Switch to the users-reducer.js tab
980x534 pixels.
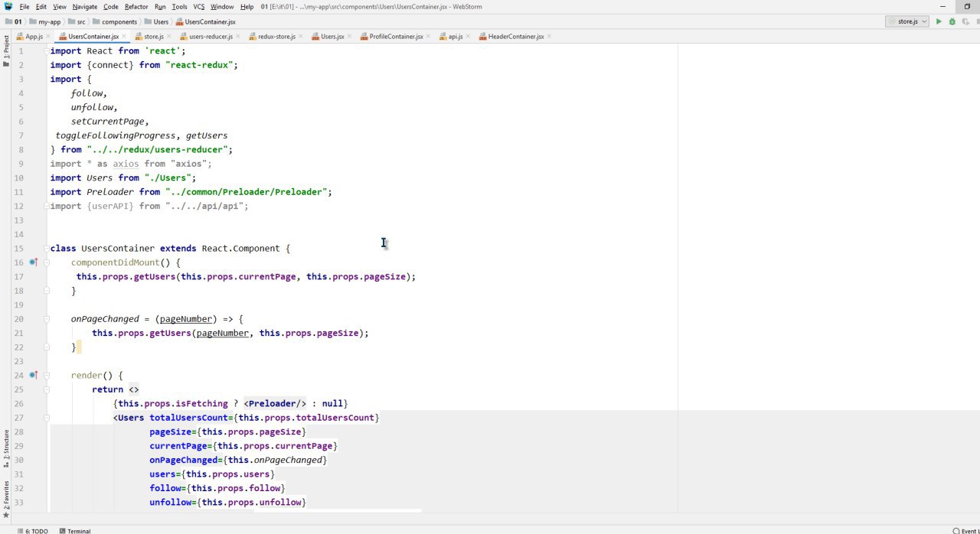click(x=211, y=37)
